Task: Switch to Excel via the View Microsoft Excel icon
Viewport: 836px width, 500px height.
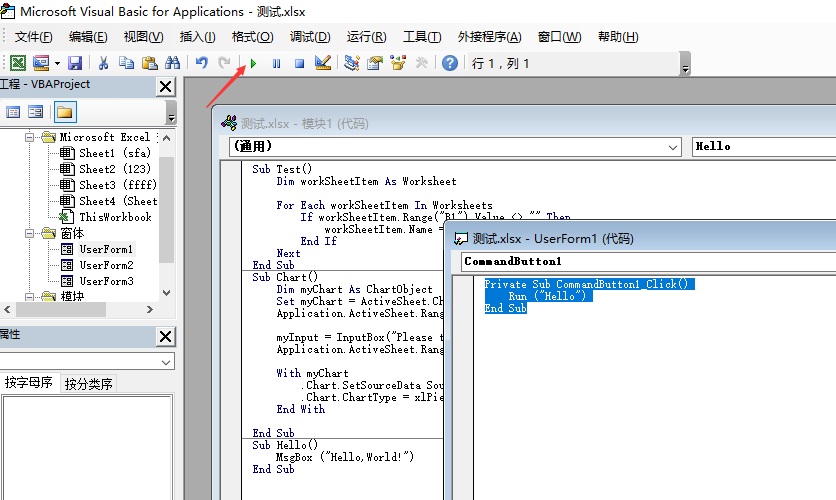Action: (x=17, y=63)
